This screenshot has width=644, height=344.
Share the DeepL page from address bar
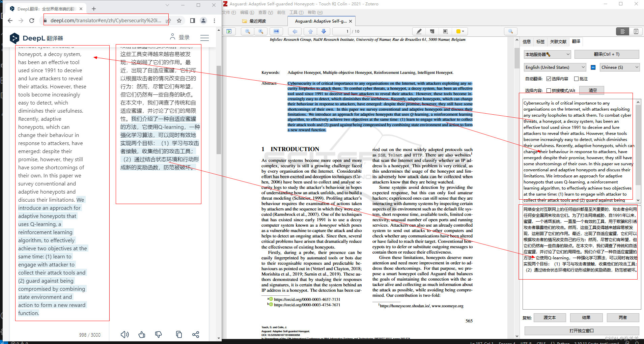tap(168, 21)
